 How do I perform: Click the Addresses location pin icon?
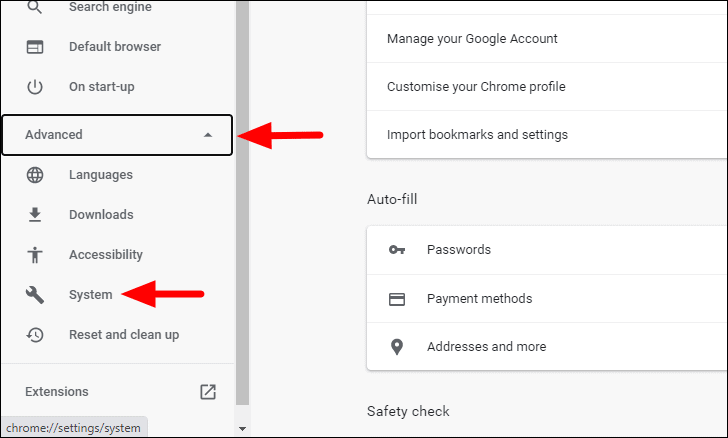(x=396, y=347)
